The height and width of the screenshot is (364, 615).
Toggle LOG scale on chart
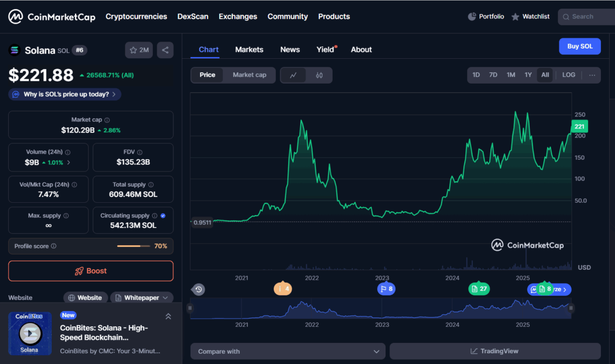(569, 75)
